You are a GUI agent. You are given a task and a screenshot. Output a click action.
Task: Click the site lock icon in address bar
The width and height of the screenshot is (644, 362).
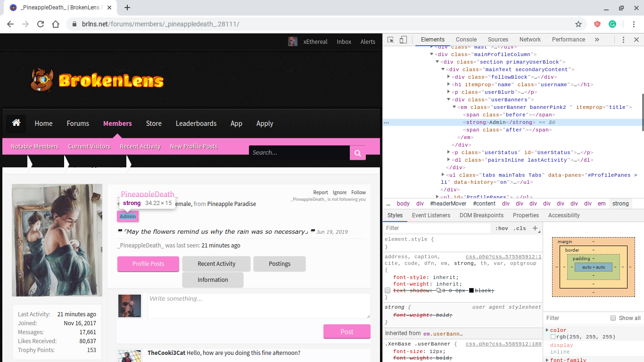point(74,24)
